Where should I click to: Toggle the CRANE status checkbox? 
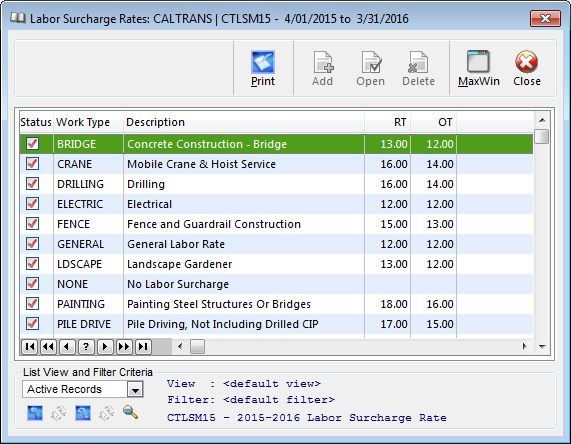click(32, 164)
